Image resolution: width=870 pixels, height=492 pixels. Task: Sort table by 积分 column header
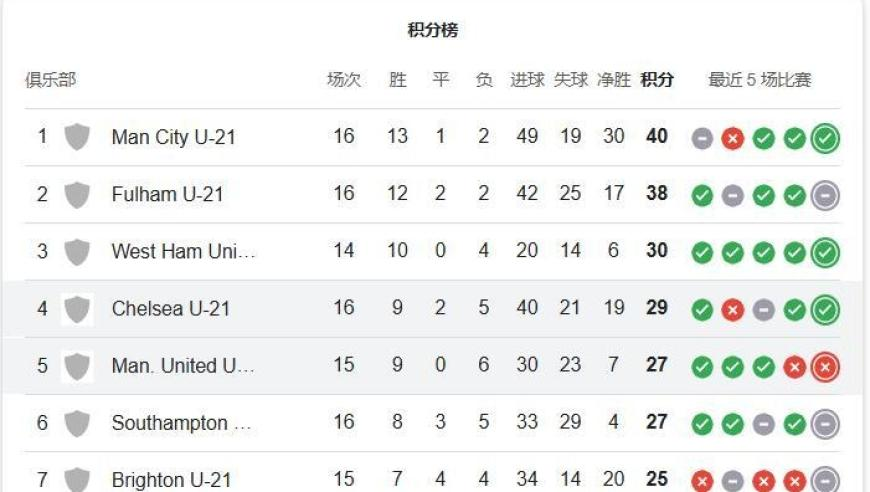(x=656, y=80)
